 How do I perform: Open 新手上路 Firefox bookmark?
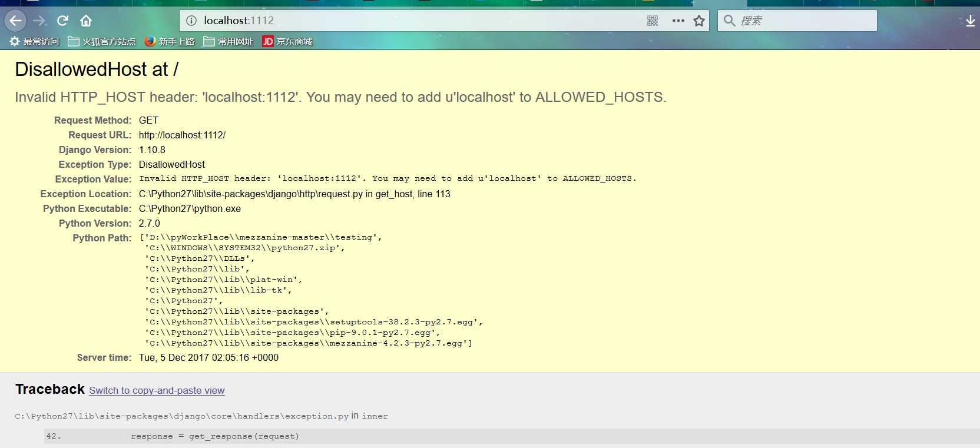[x=170, y=41]
